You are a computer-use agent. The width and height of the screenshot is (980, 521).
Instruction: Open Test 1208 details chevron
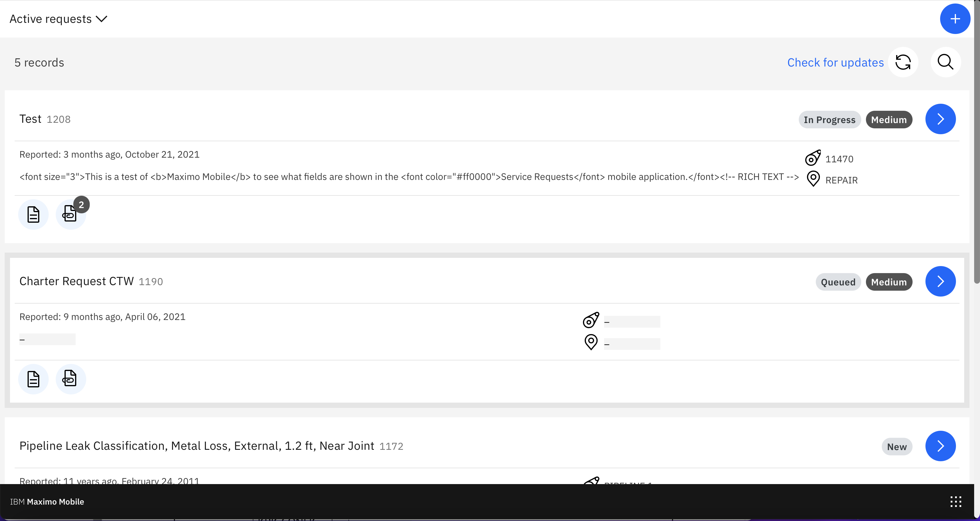(x=940, y=119)
